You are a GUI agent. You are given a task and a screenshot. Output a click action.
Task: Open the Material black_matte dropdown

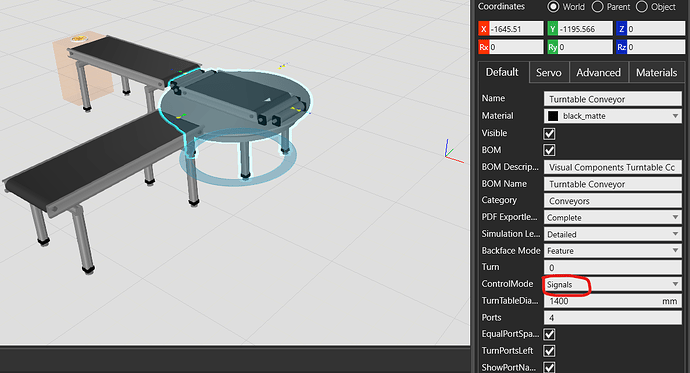613,116
